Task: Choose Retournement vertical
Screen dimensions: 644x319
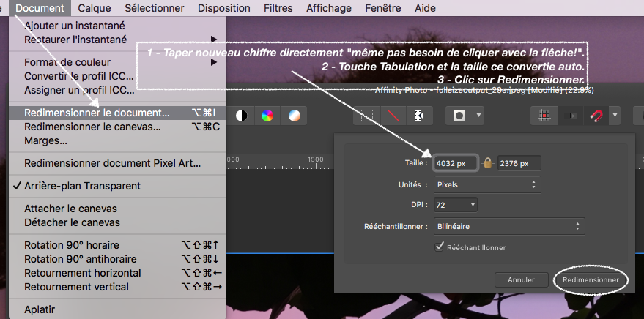Action: [117, 287]
